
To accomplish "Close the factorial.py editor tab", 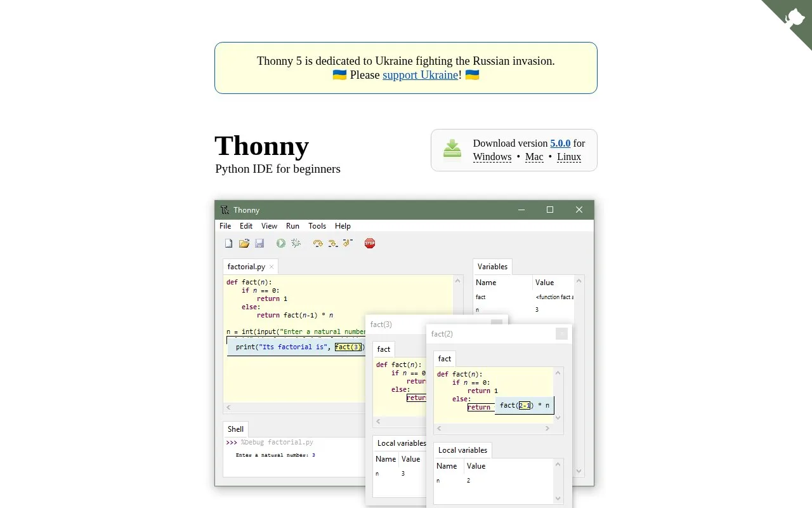I will tap(272, 267).
